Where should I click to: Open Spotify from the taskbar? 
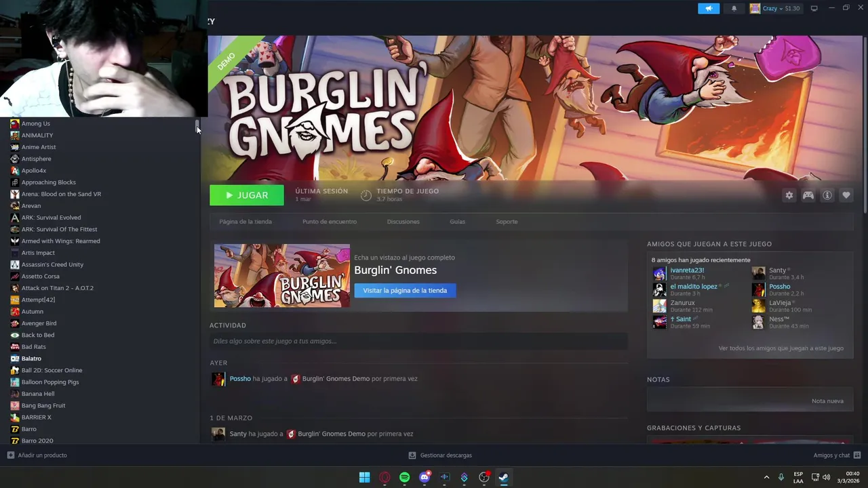coord(405,477)
